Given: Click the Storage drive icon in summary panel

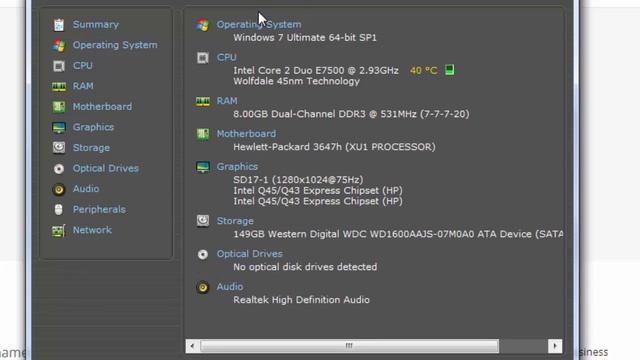Looking at the screenshot, I should coord(203,221).
